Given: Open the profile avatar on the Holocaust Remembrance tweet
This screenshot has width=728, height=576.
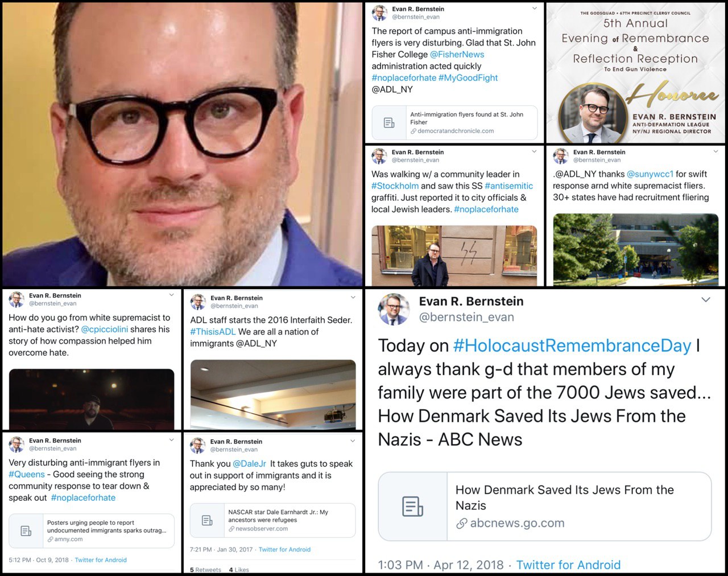Looking at the screenshot, I should [x=394, y=309].
